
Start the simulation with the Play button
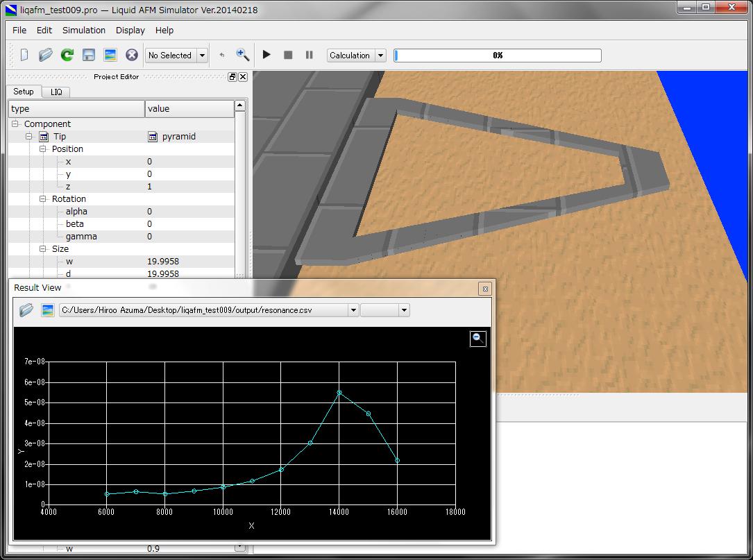pos(266,55)
